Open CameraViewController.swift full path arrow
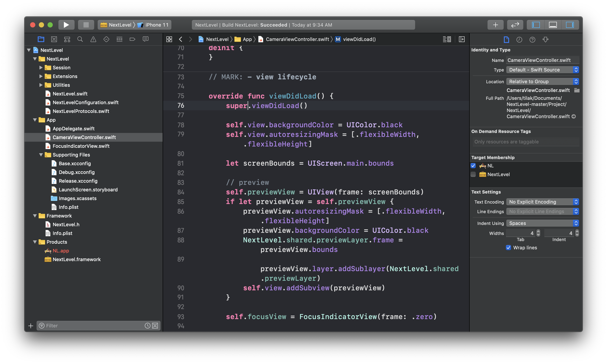The height and width of the screenshot is (364, 607). click(574, 117)
